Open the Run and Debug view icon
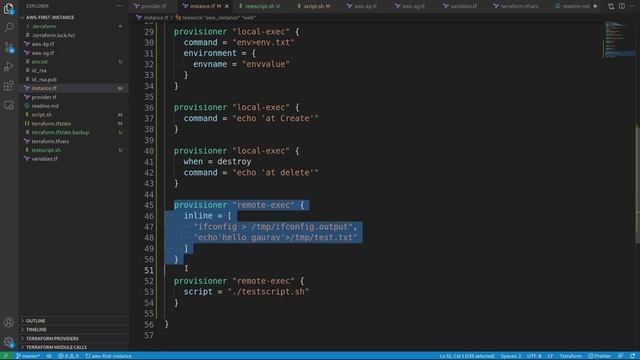Image resolution: width=640 pixels, height=360 pixels. point(9,66)
